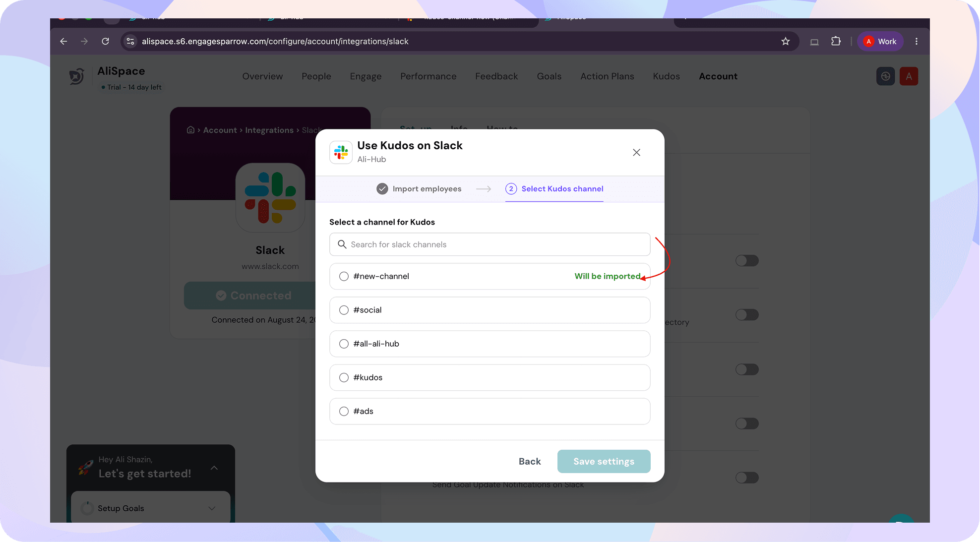Open the www.slack.com link
Image resolution: width=980 pixels, height=542 pixels.
(x=270, y=266)
